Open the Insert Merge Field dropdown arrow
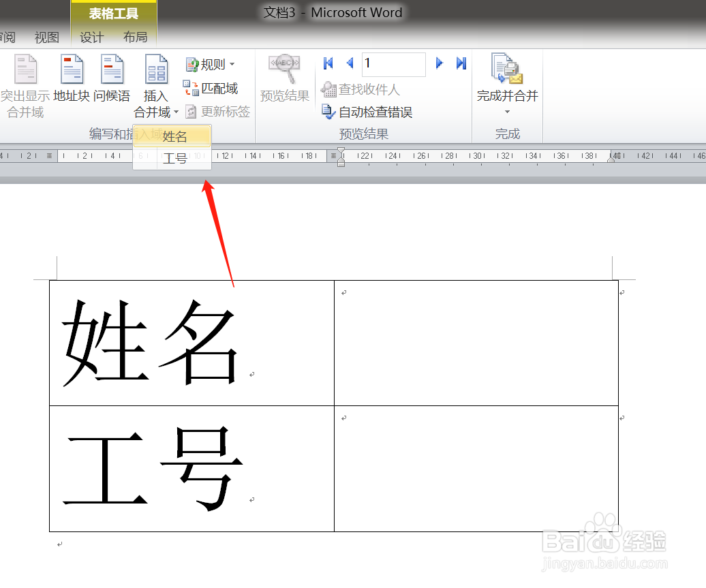Screen dimensions: 706x588 click(x=176, y=112)
